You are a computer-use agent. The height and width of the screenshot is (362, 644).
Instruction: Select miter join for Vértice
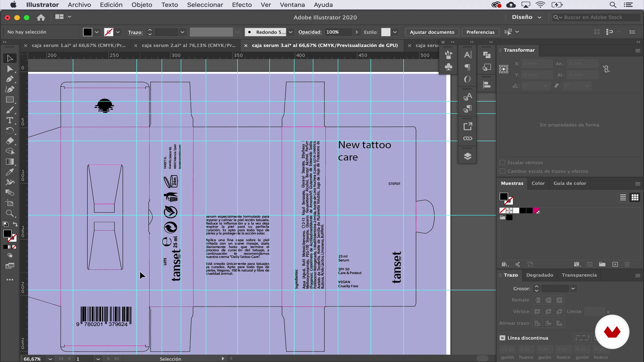(538, 312)
